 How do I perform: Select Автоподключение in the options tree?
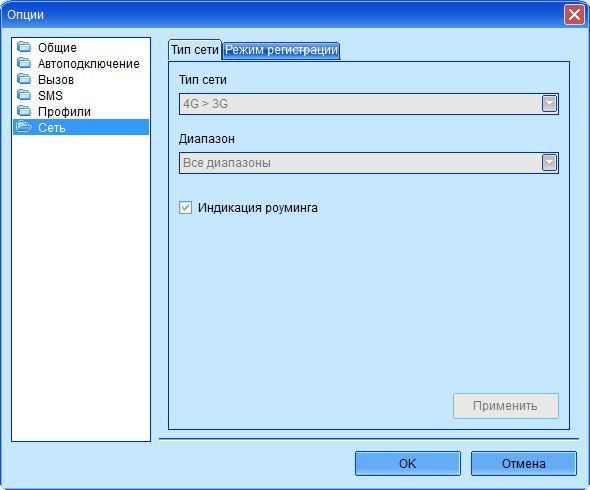tap(89, 64)
